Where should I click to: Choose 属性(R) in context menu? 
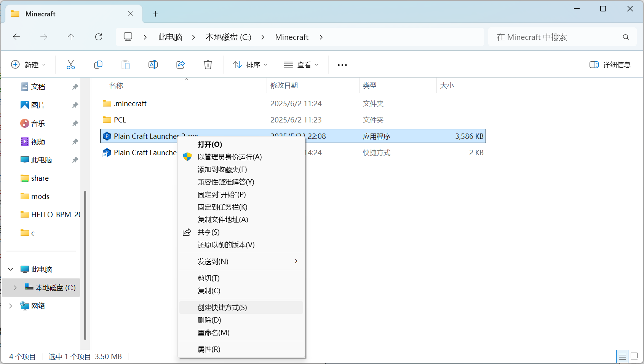[241, 350]
